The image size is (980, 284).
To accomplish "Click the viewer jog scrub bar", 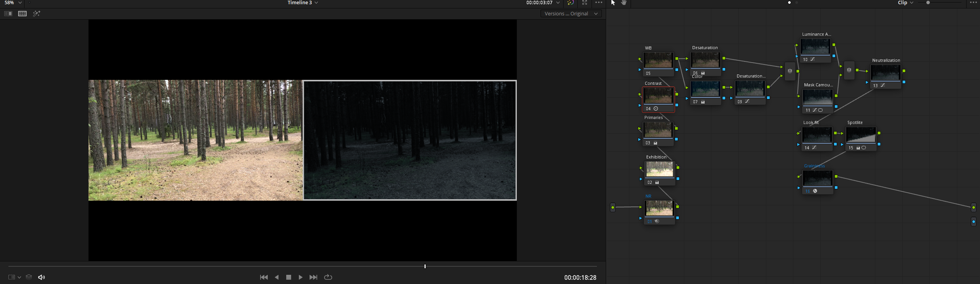I will pos(303,266).
